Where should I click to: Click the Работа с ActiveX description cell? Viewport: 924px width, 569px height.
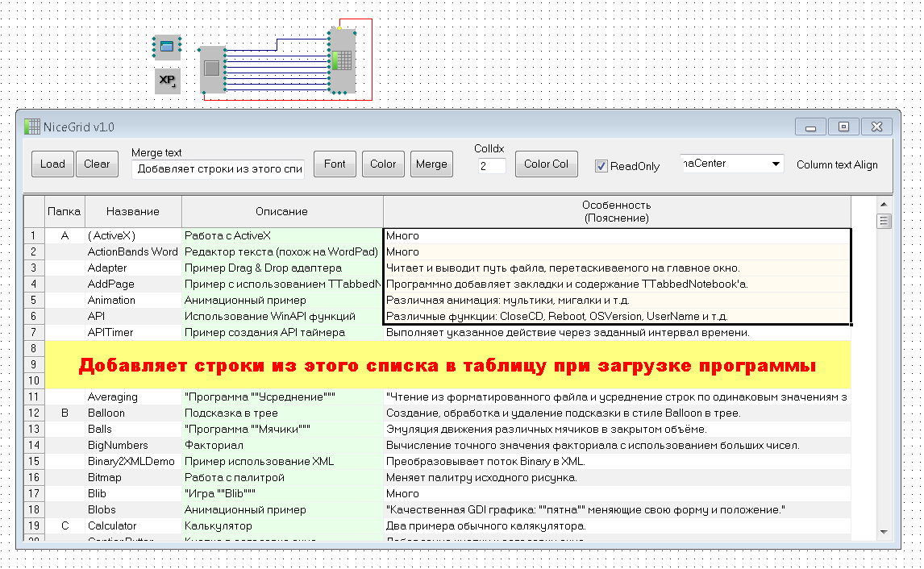pos(282,235)
